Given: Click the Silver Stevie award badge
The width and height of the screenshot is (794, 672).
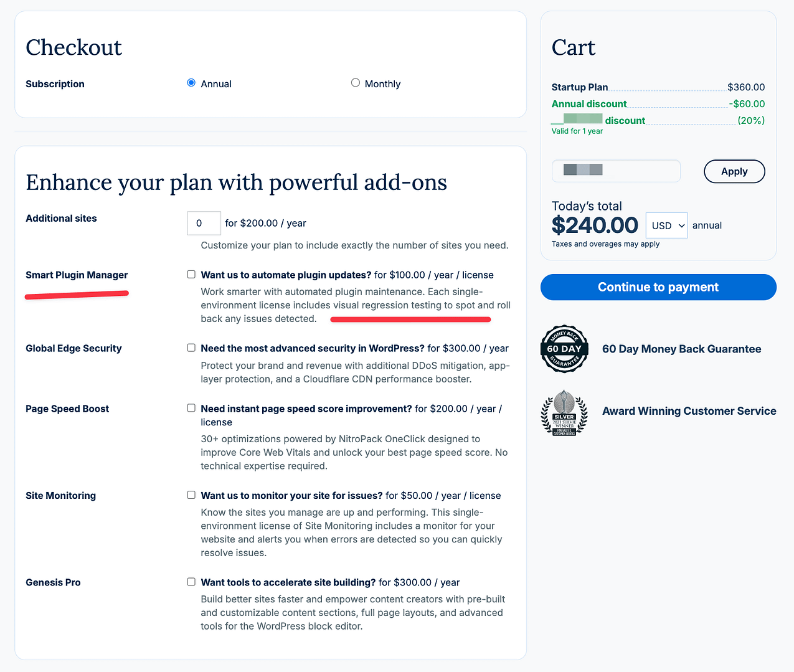Looking at the screenshot, I should pos(564,412).
